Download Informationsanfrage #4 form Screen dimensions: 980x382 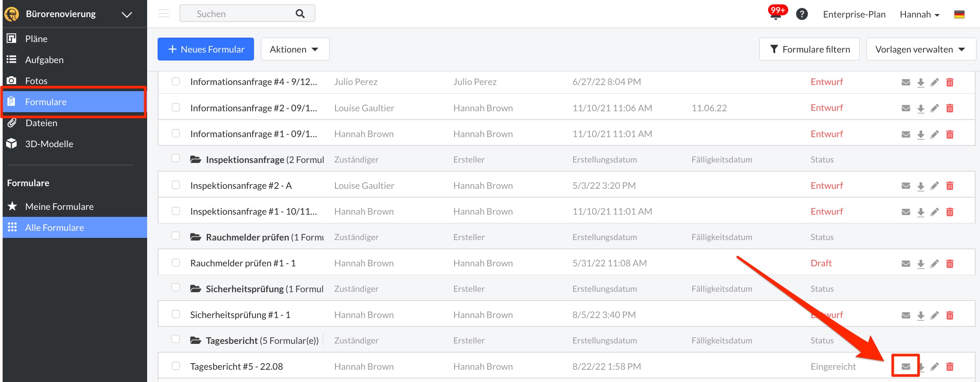pyautogui.click(x=920, y=82)
